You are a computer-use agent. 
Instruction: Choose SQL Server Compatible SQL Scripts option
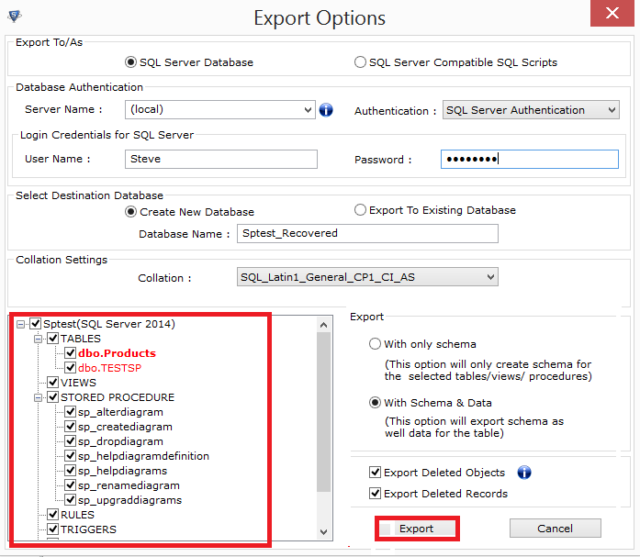360,62
